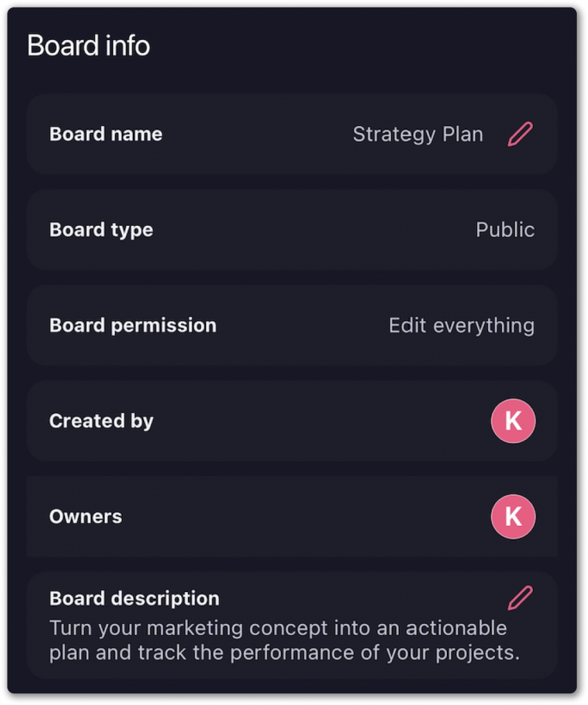Viewport: 588px width, 705px height.
Task: Open the Edit everything permission value
Action: 461,325
